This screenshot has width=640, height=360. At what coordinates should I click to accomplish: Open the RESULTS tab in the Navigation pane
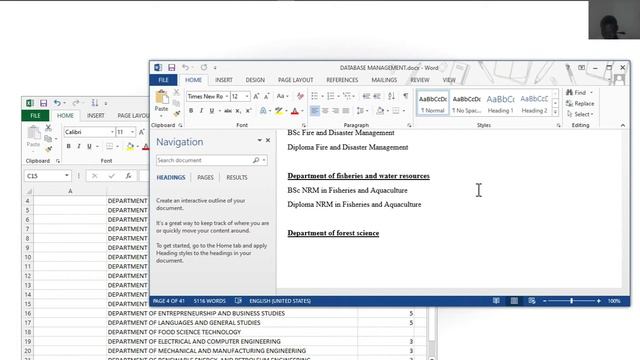[237, 178]
